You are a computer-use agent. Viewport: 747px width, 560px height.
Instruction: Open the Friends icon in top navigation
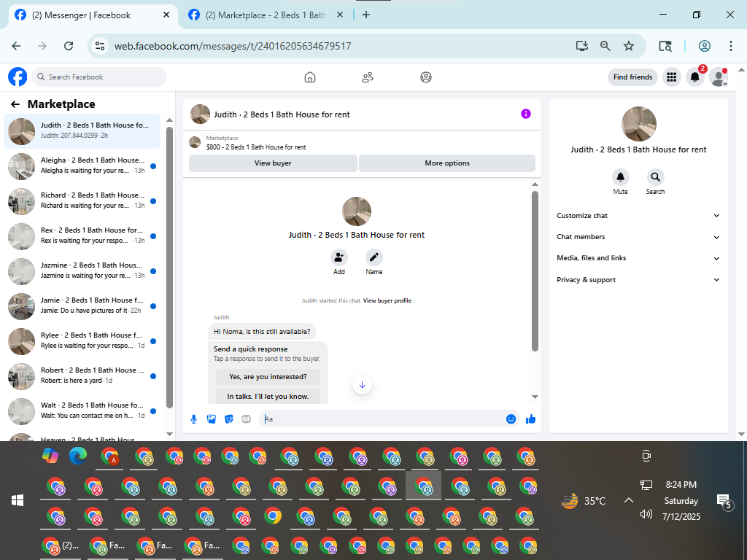click(x=368, y=77)
